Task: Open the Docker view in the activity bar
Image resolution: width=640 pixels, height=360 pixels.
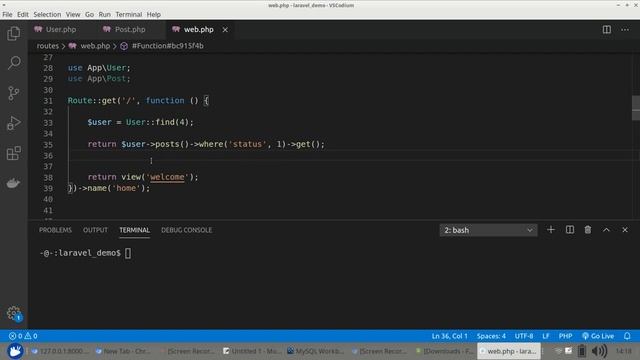Action: [14, 183]
